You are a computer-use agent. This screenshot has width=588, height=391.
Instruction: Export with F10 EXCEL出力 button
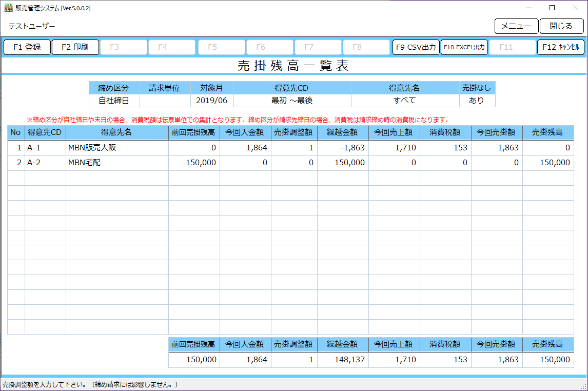coord(464,47)
